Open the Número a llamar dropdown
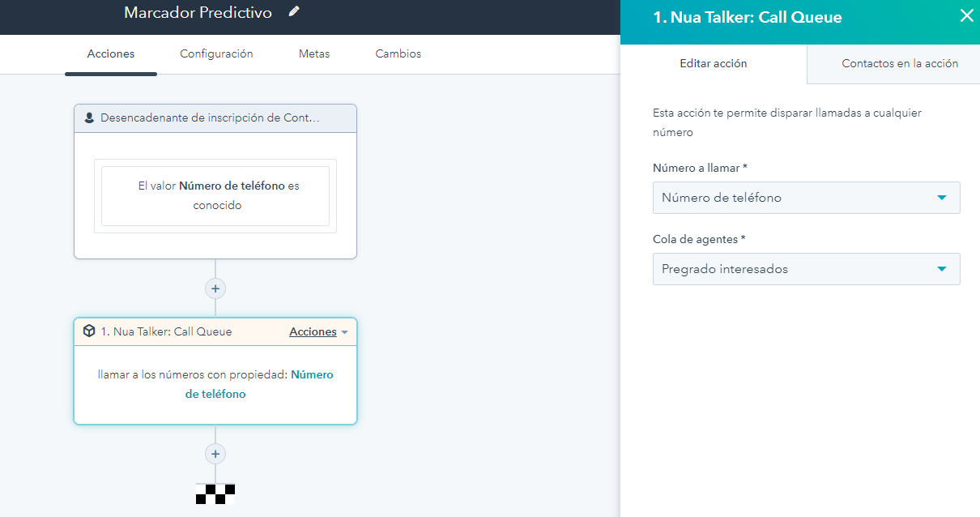Image resolution: width=980 pixels, height=517 pixels. tap(807, 198)
